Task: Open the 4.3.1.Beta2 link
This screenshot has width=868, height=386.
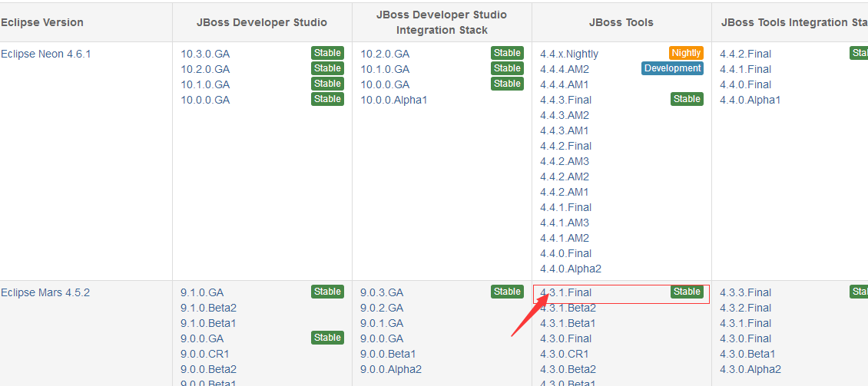Action: (x=568, y=308)
